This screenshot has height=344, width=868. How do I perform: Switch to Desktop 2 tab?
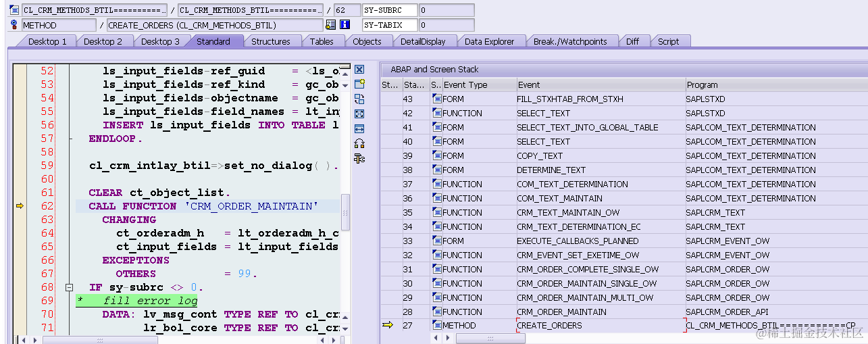click(103, 41)
